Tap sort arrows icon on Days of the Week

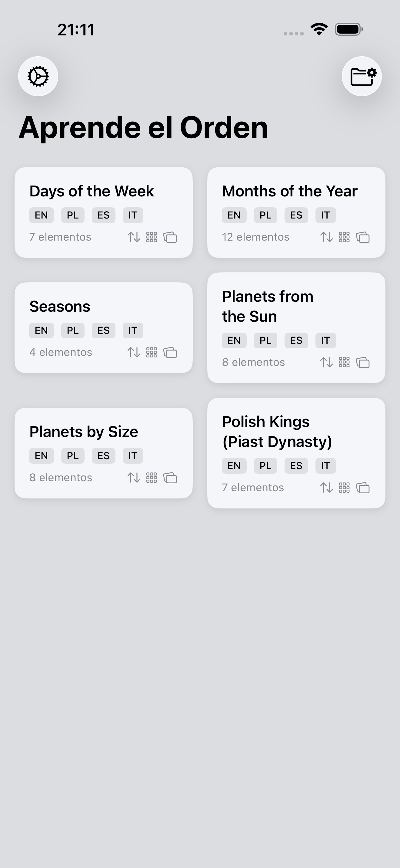(134, 237)
